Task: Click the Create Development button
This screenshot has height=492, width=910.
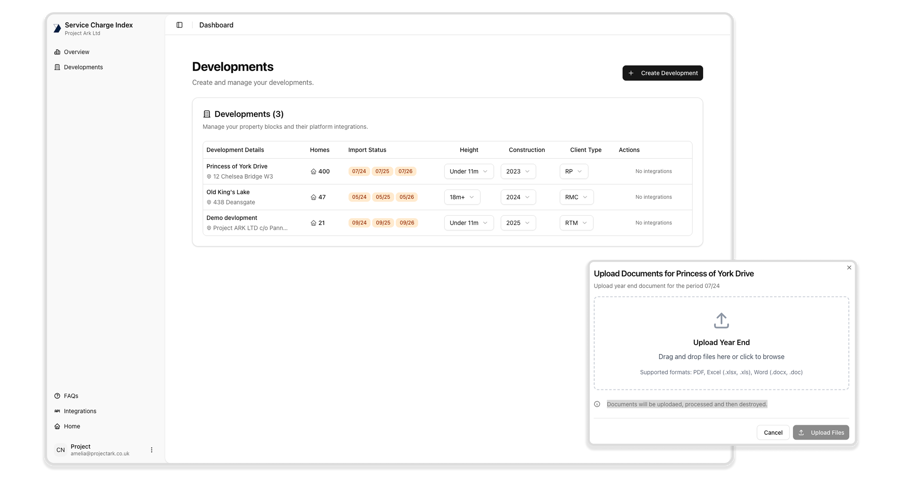Action: 662,73
